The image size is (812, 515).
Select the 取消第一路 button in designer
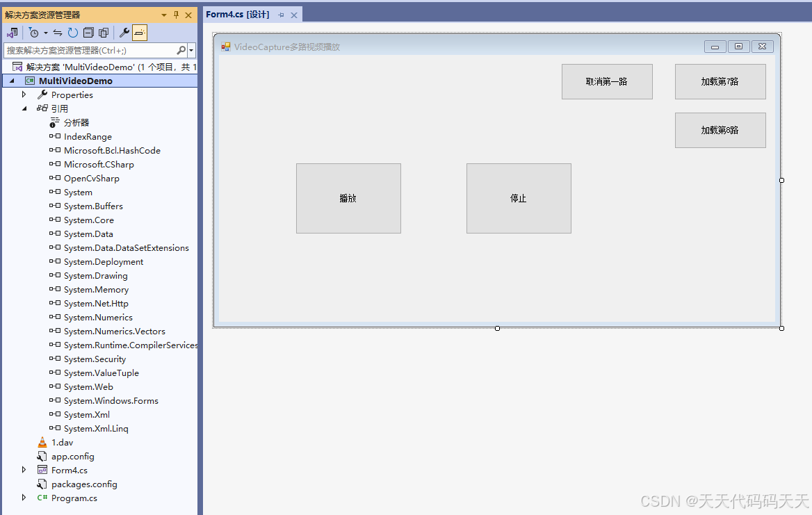click(x=607, y=82)
